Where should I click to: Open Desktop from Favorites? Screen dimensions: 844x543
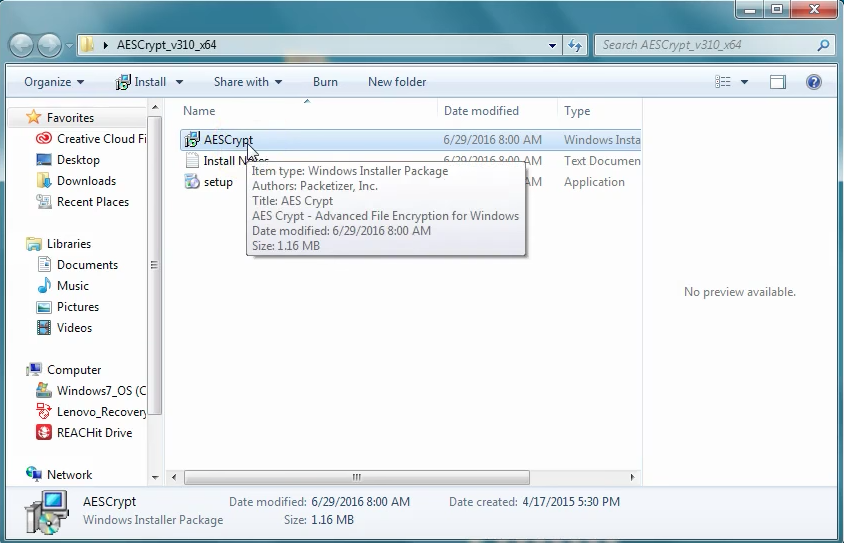coord(78,160)
